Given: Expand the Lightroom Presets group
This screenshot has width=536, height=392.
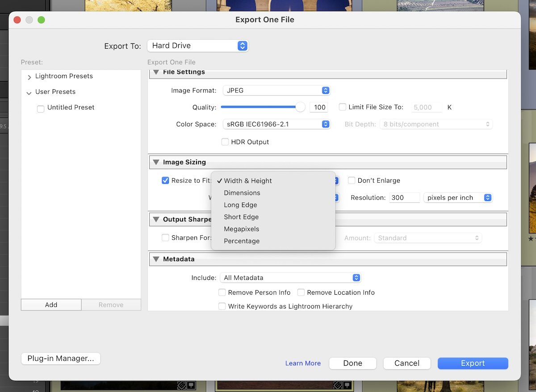Looking at the screenshot, I should coord(29,76).
